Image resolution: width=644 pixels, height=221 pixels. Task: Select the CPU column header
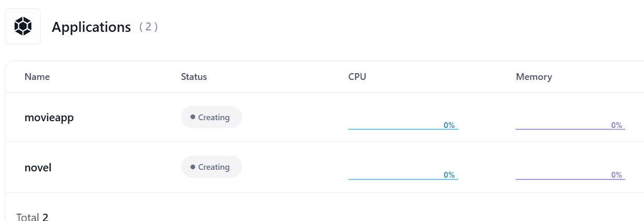[357, 77]
